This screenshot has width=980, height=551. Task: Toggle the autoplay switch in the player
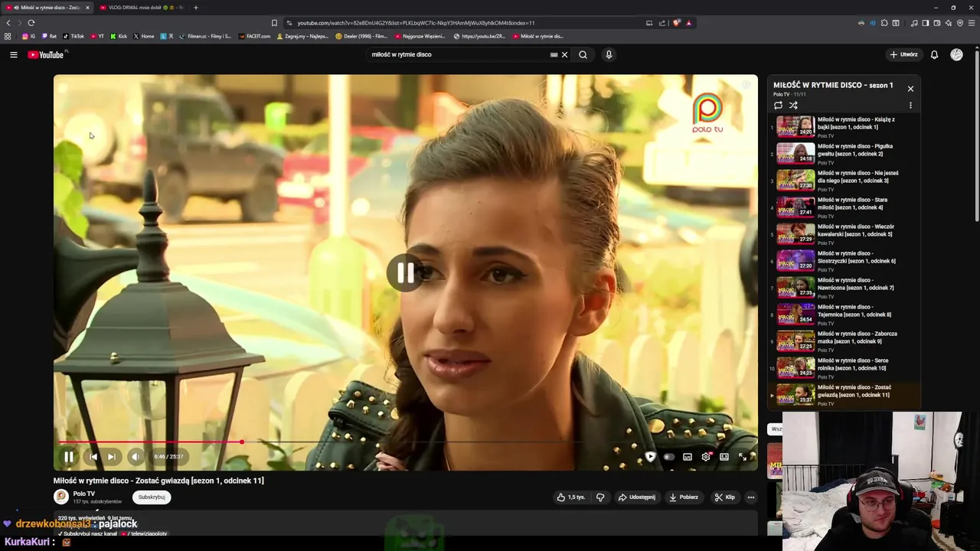pos(668,457)
